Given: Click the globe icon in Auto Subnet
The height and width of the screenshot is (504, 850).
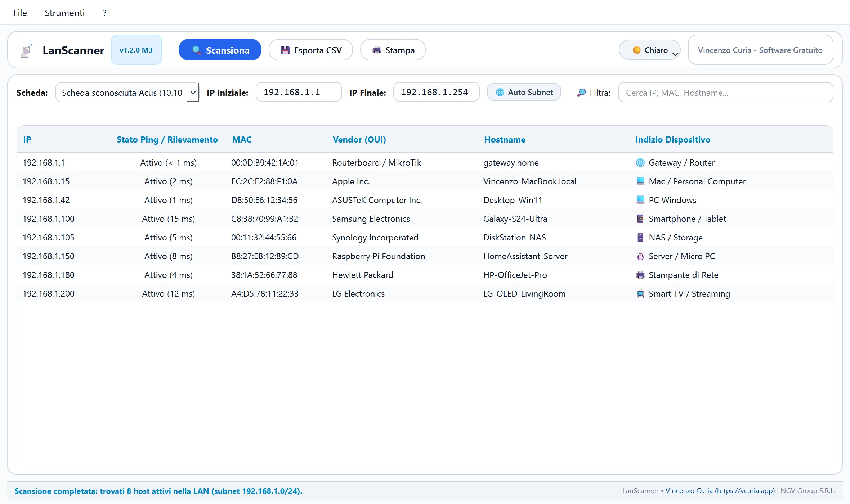Looking at the screenshot, I should (500, 92).
